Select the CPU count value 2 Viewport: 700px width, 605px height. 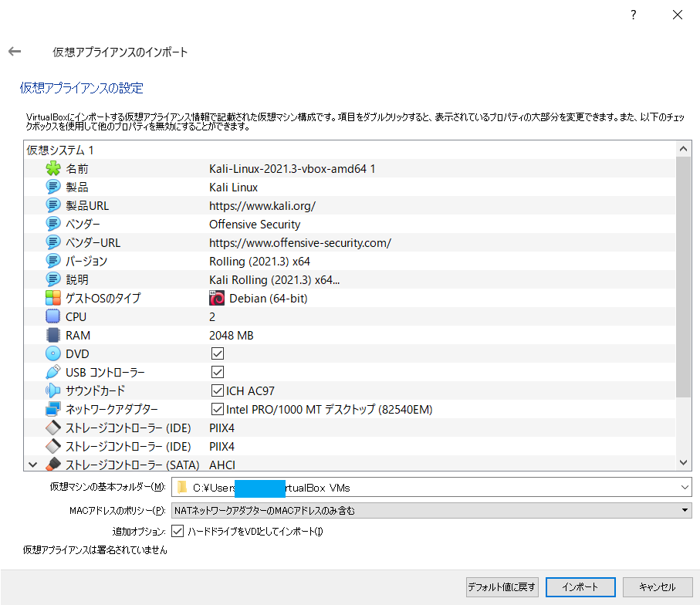212,317
